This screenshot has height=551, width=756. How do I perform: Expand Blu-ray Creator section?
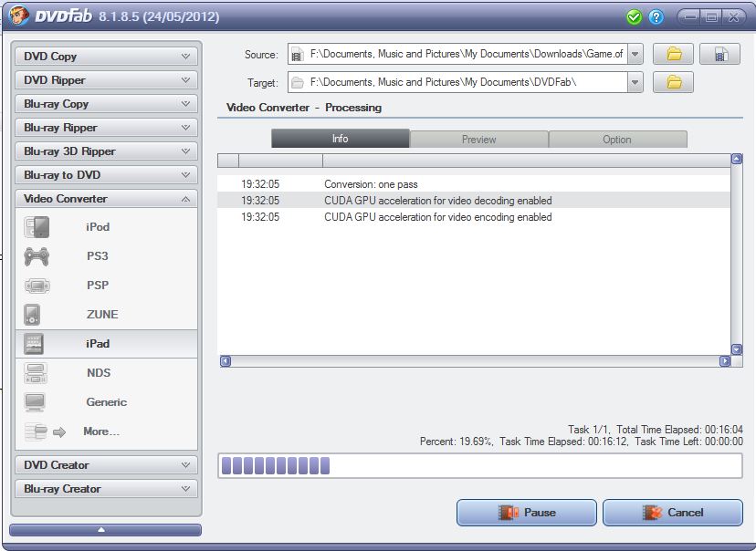[x=106, y=488]
